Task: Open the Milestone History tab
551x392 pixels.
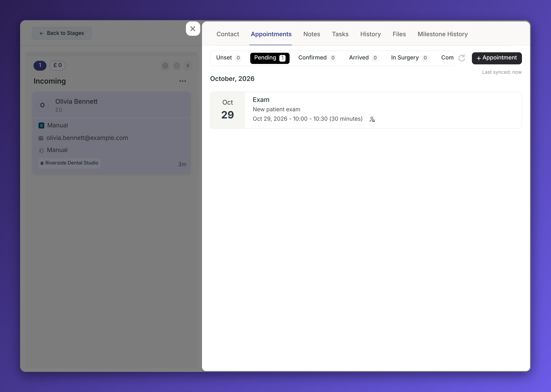Action: (x=442, y=34)
